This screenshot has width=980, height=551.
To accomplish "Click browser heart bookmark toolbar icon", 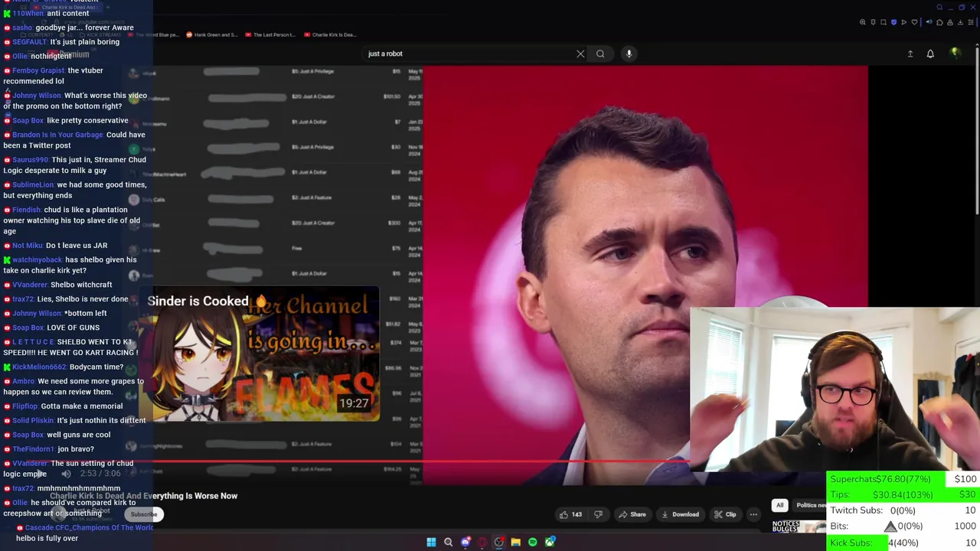I will 914,22.
